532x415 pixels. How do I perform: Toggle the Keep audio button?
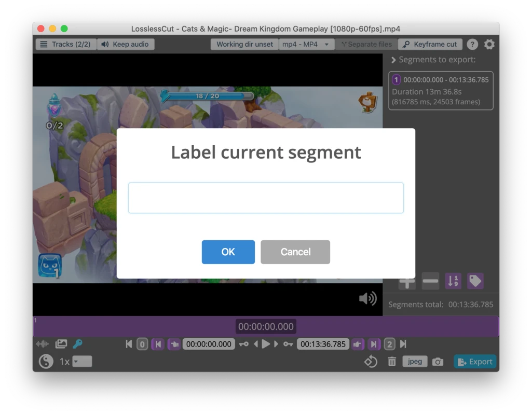coord(126,45)
